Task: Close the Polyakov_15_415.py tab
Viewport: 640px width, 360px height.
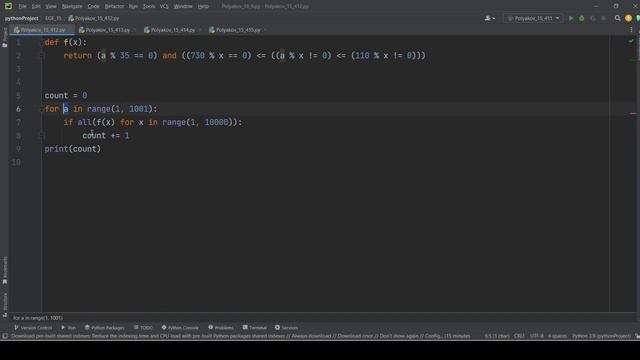Action: coord(265,30)
